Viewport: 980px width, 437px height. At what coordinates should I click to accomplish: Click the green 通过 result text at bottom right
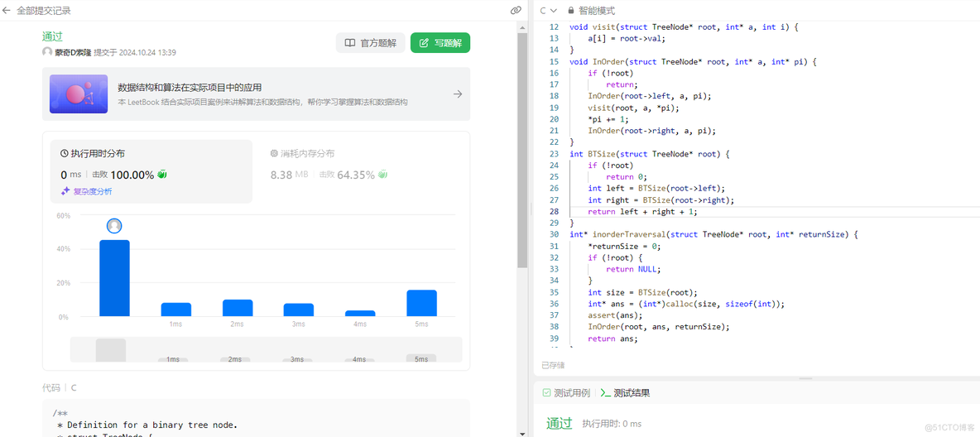[x=560, y=423]
